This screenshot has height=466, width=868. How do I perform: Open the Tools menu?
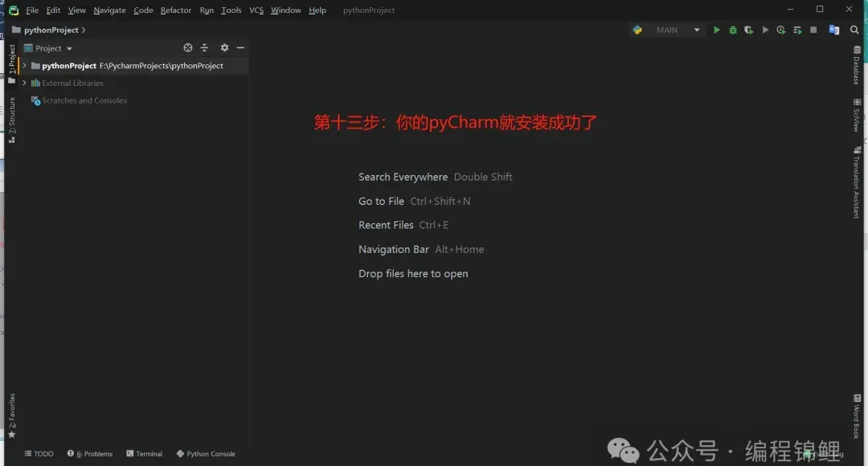pyautogui.click(x=231, y=10)
